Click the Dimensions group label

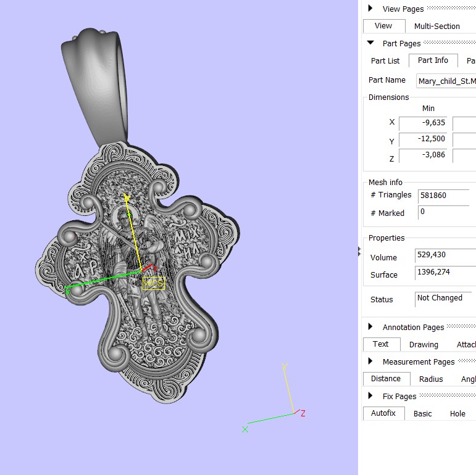point(388,97)
